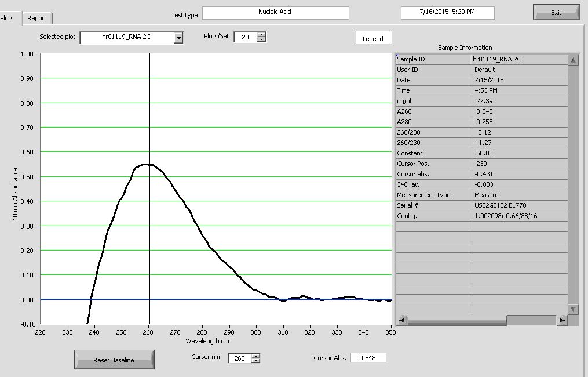
Task: Switch to the Report tab
Action: pyautogui.click(x=37, y=18)
